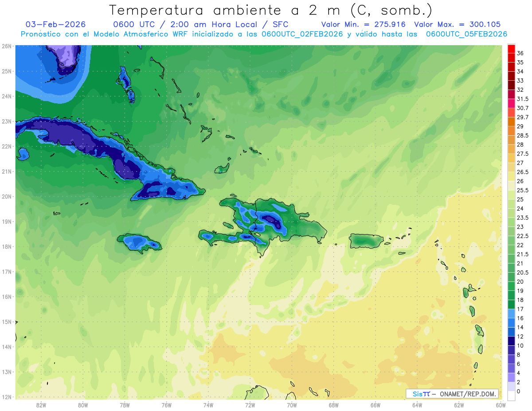
Task: Click legend value '20.5'
Action: [x=523, y=273]
